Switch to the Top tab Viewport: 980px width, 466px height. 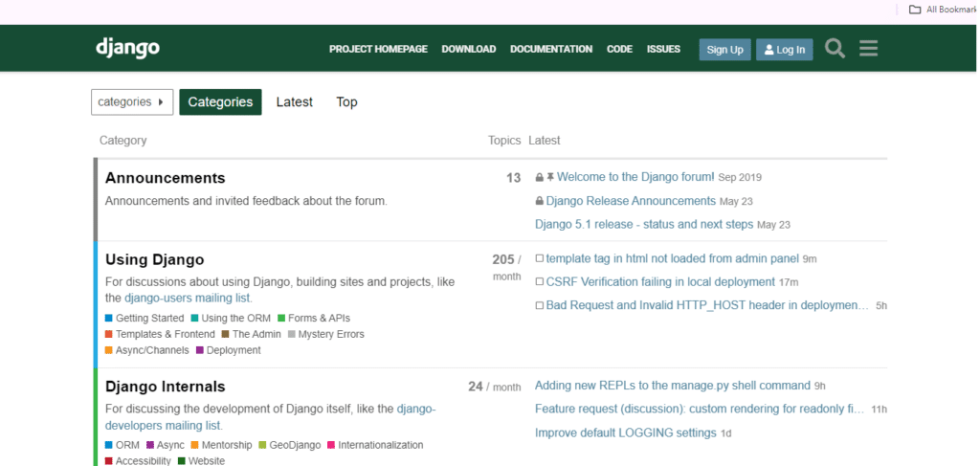coord(346,102)
